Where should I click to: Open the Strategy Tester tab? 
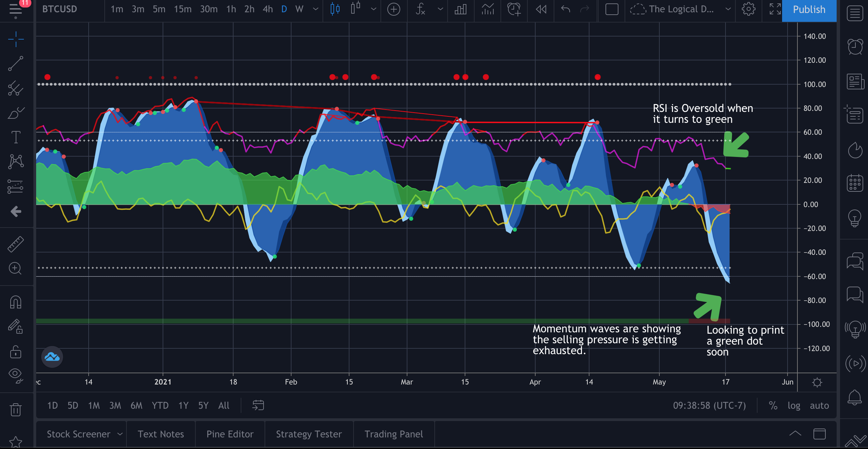[x=309, y=434]
